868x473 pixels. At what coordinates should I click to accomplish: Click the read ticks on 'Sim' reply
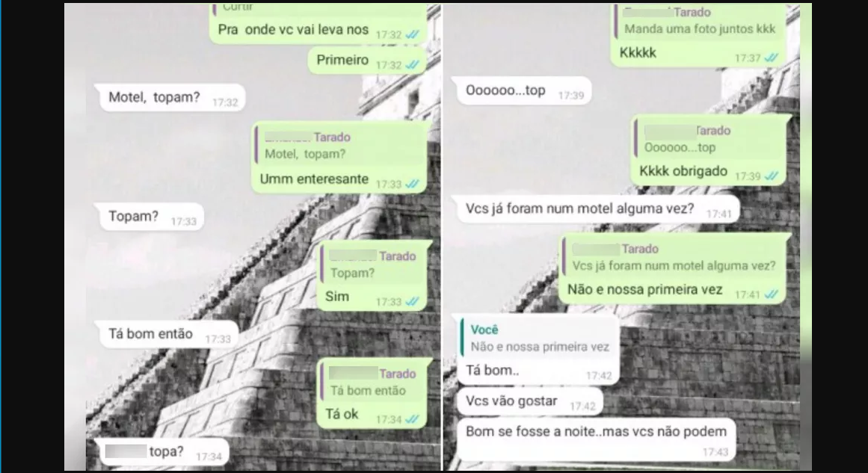(412, 302)
